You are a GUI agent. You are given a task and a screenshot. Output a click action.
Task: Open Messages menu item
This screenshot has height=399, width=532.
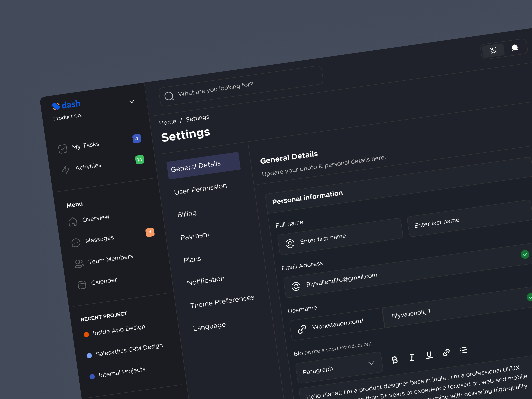(100, 239)
